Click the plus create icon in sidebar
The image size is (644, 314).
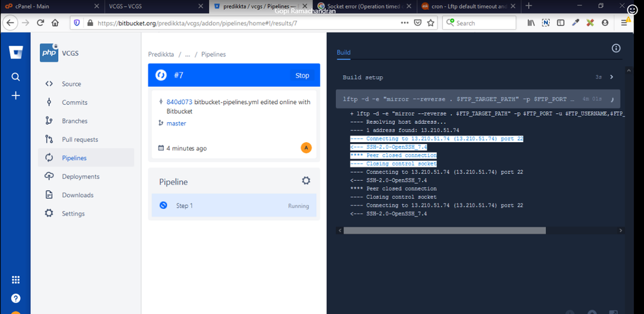click(x=15, y=96)
